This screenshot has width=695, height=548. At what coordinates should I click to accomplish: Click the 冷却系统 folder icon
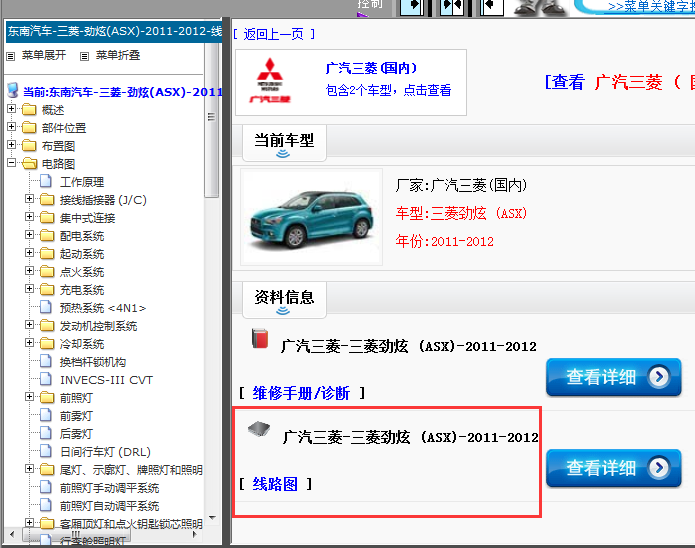pyautogui.click(x=47, y=344)
